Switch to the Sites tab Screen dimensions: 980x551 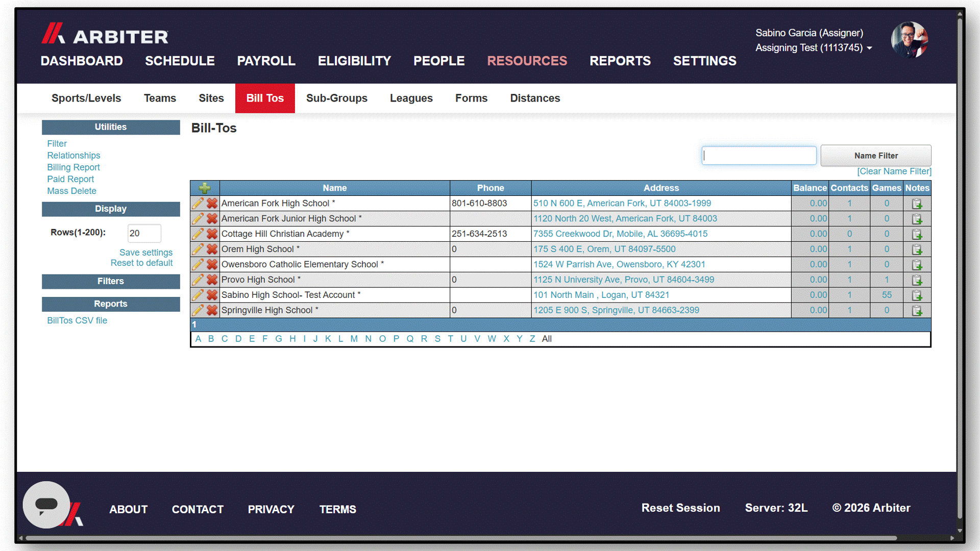click(x=211, y=98)
